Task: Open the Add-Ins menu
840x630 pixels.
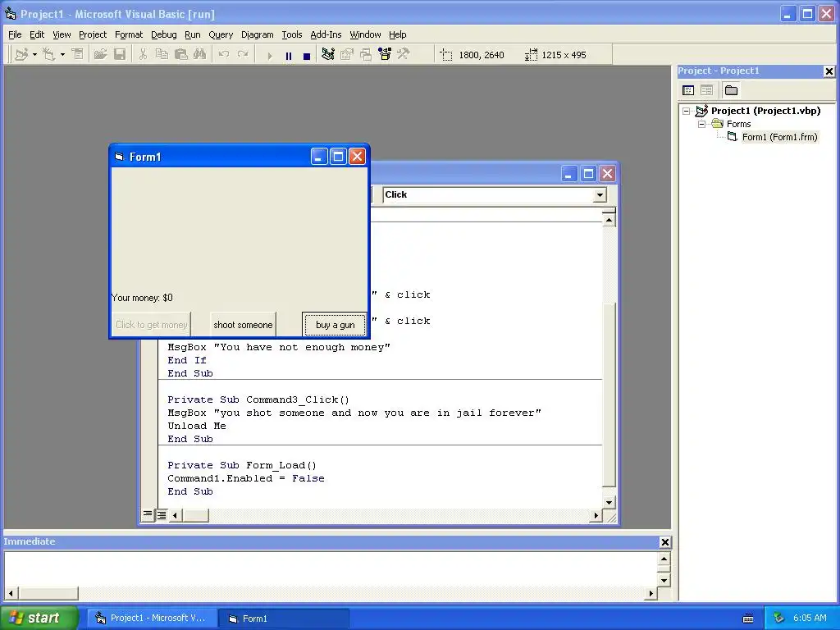Action: 326,34
